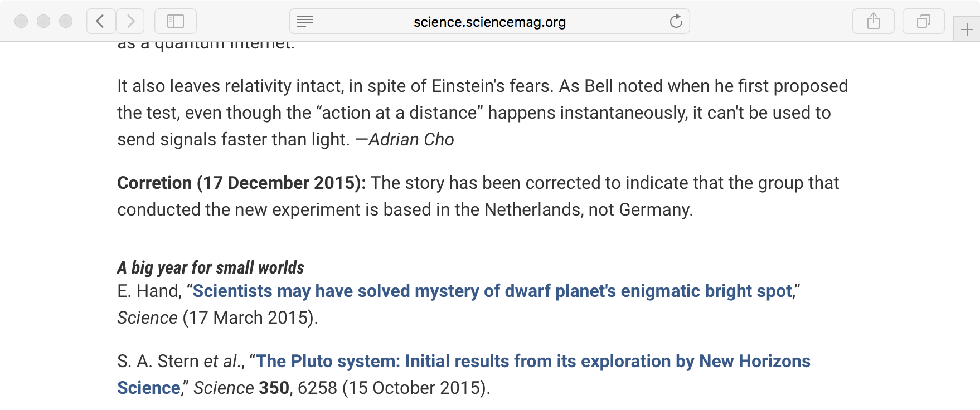Click the 'It also leaves relativity intact' paragraph

point(483,113)
